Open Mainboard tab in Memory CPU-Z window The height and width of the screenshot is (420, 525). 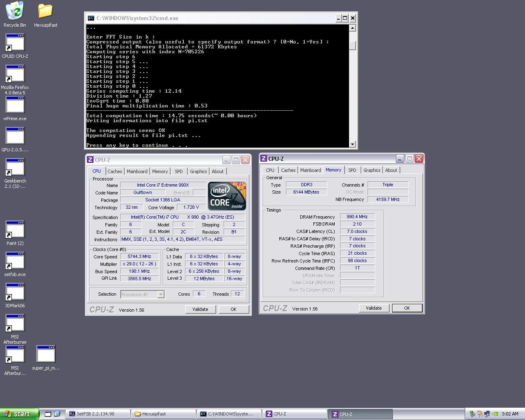[310, 170]
